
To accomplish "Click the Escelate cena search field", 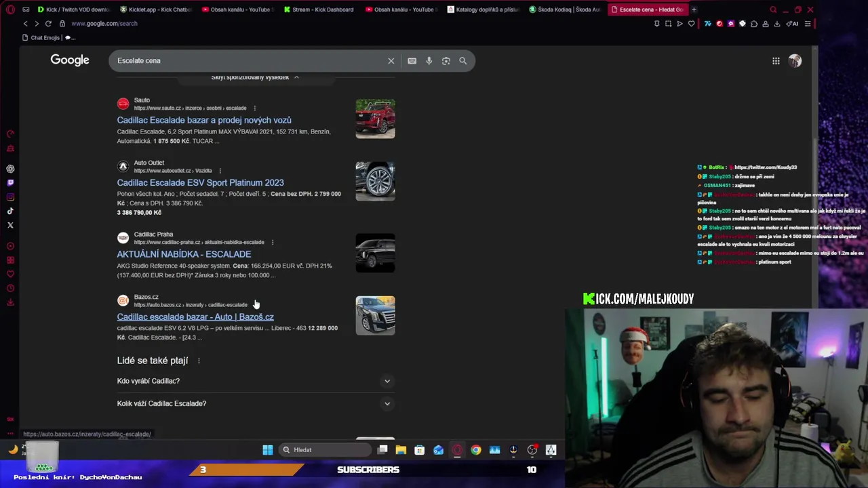I will click(x=248, y=61).
